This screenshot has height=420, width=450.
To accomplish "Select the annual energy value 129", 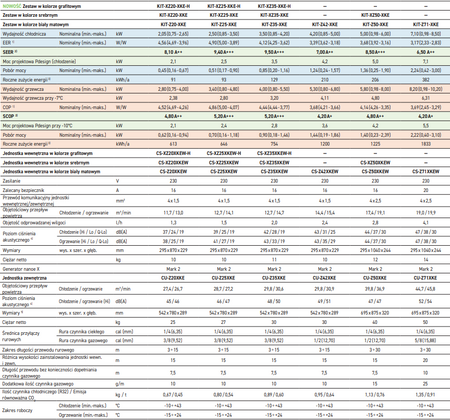I will 274,80.
